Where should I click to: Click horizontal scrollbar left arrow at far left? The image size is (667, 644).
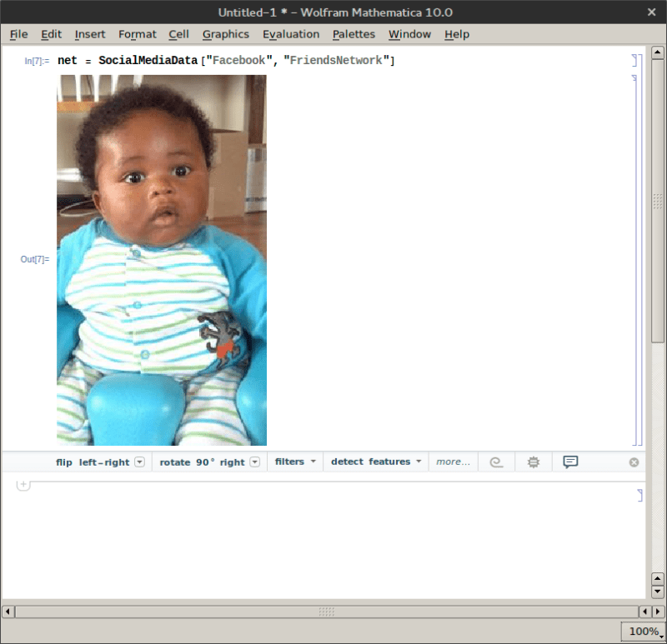pyautogui.click(x=8, y=612)
